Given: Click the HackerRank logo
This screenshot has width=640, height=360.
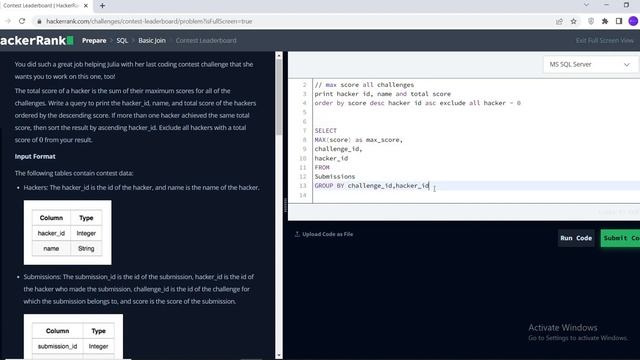Looking at the screenshot, I should [37, 40].
